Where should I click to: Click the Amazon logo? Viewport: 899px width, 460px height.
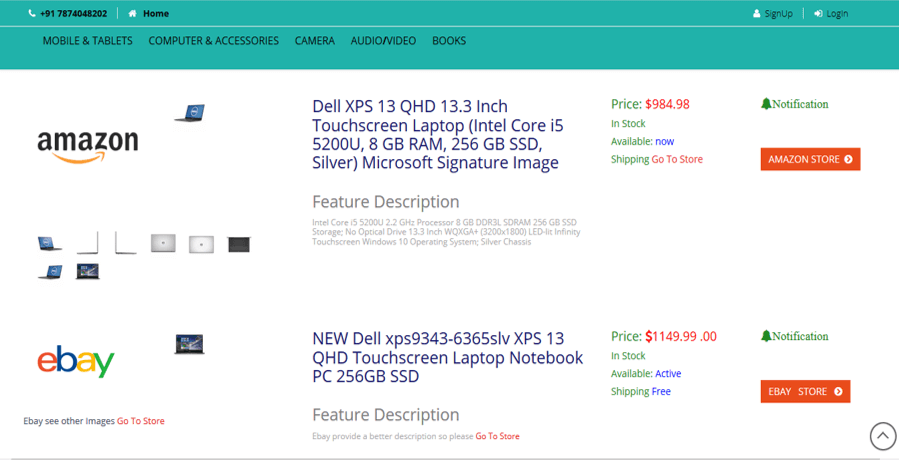88,147
